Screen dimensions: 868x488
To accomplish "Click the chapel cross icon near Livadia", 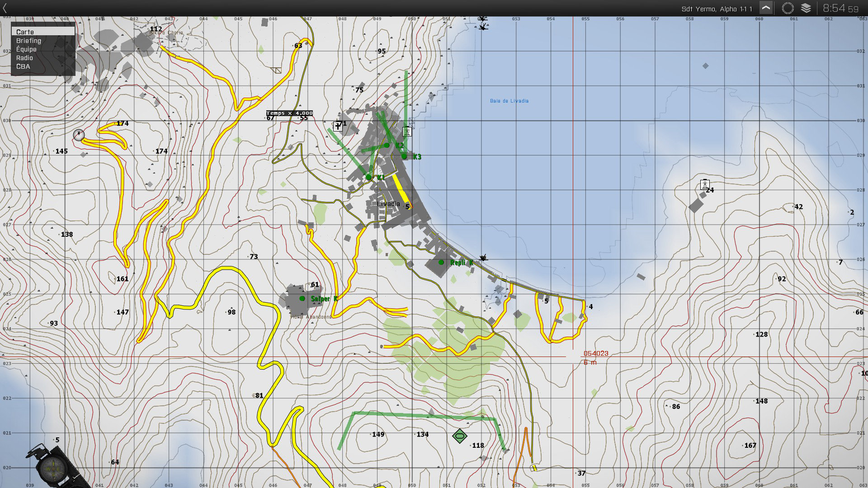I will pos(338,127).
